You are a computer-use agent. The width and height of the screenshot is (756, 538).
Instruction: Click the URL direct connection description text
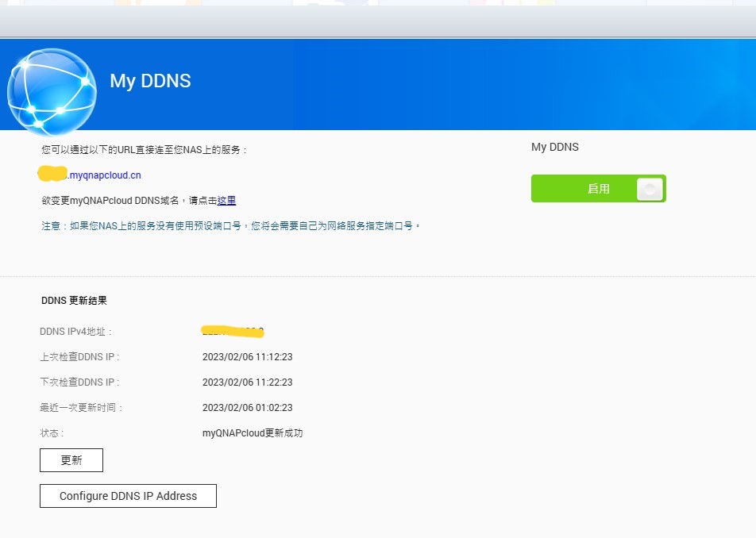145,150
